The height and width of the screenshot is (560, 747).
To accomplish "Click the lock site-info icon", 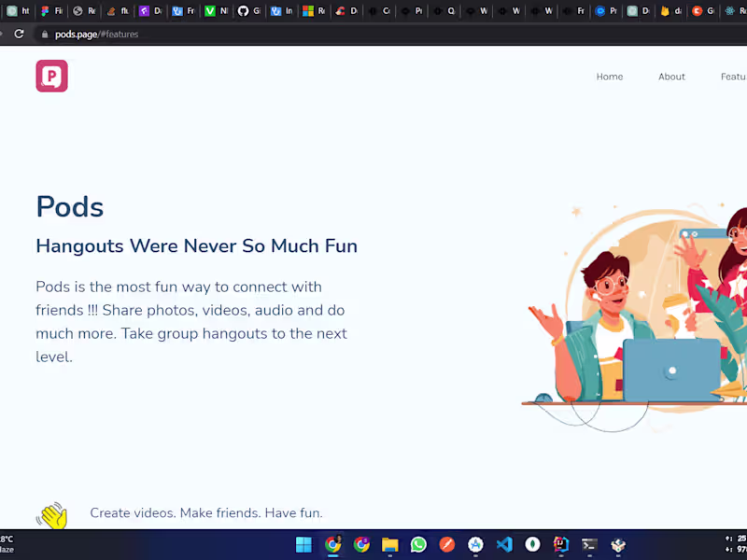I will point(45,35).
